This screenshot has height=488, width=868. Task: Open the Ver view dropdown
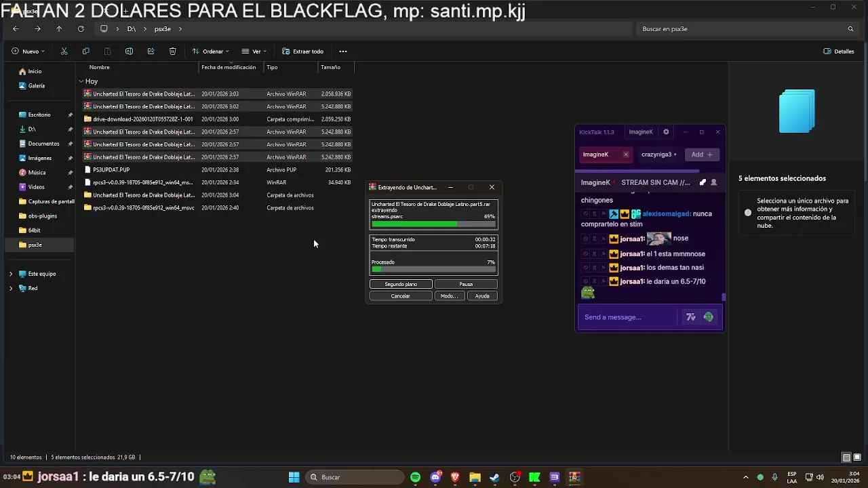(x=254, y=52)
